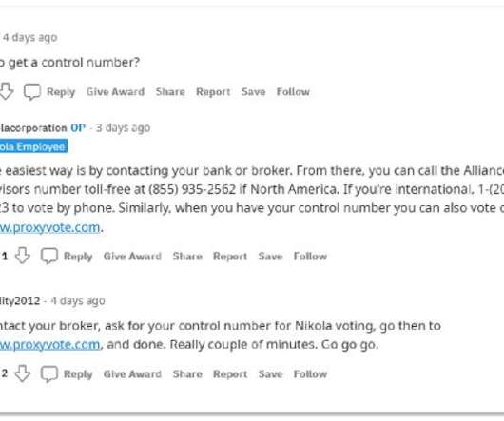The image size is (504, 421).
Task: Give Award to the first comment
Action: [x=115, y=92]
